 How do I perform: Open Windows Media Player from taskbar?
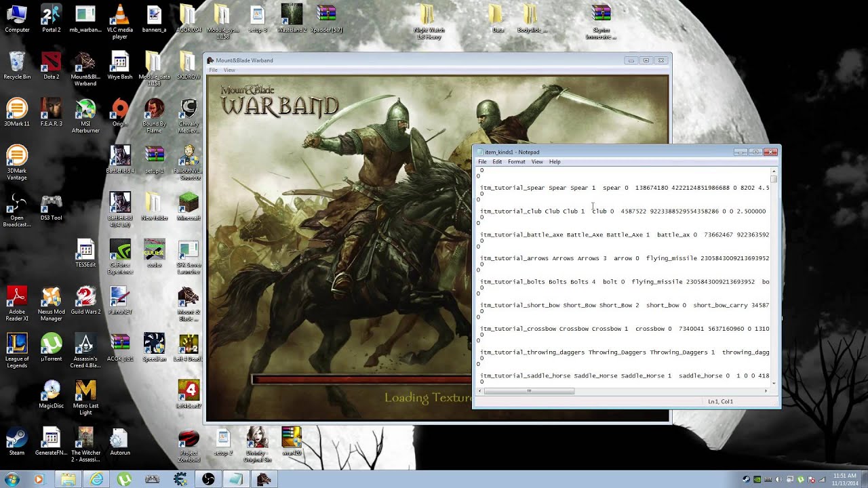click(x=39, y=479)
